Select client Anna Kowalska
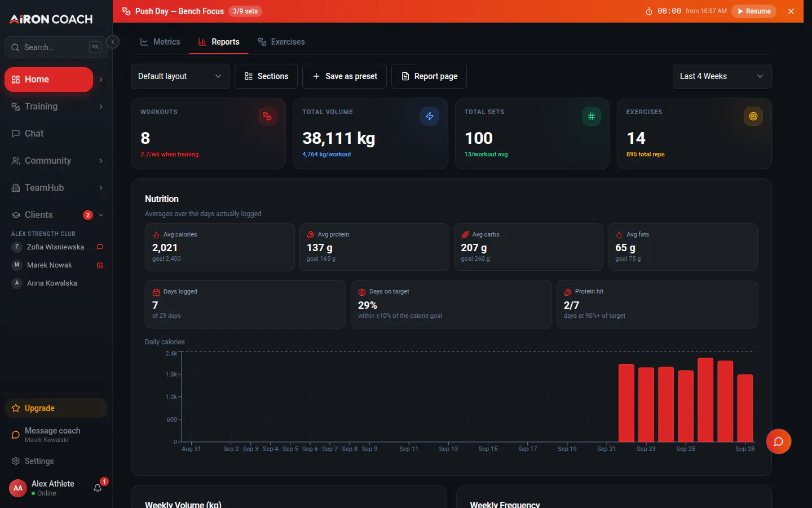The width and height of the screenshot is (812, 508). pyautogui.click(x=52, y=283)
